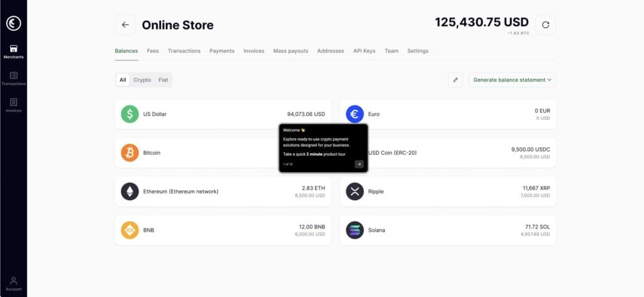The image size is (644, 297).
Task: Filter balances by Fiat
Action: click(163, 80)
